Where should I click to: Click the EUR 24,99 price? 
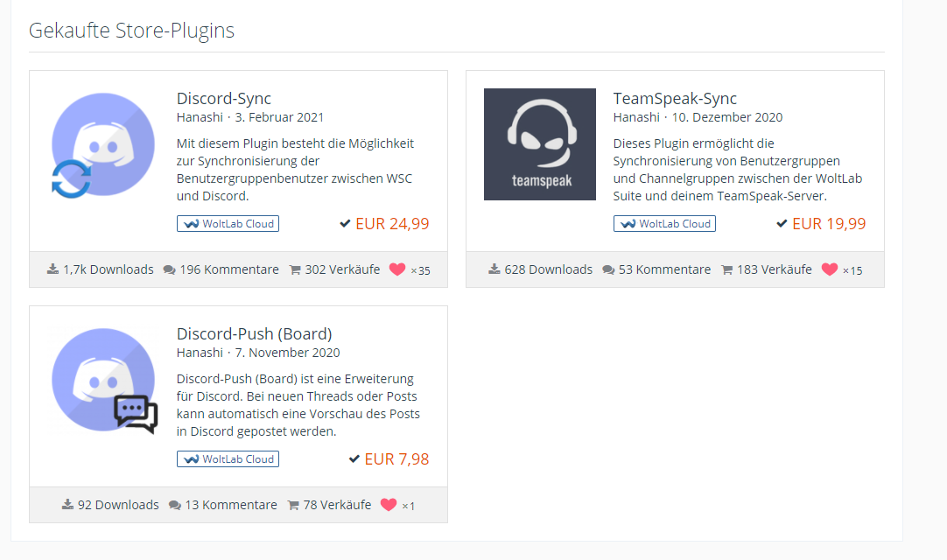tap(392, 224)
